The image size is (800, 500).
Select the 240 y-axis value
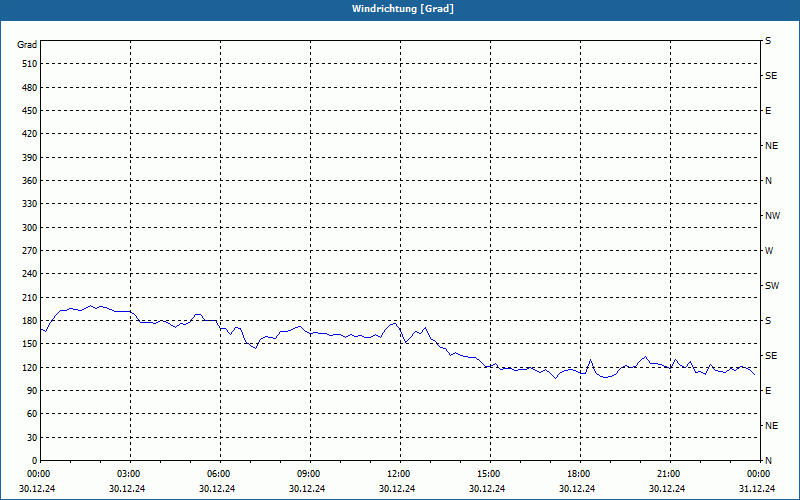click(30, 274)
